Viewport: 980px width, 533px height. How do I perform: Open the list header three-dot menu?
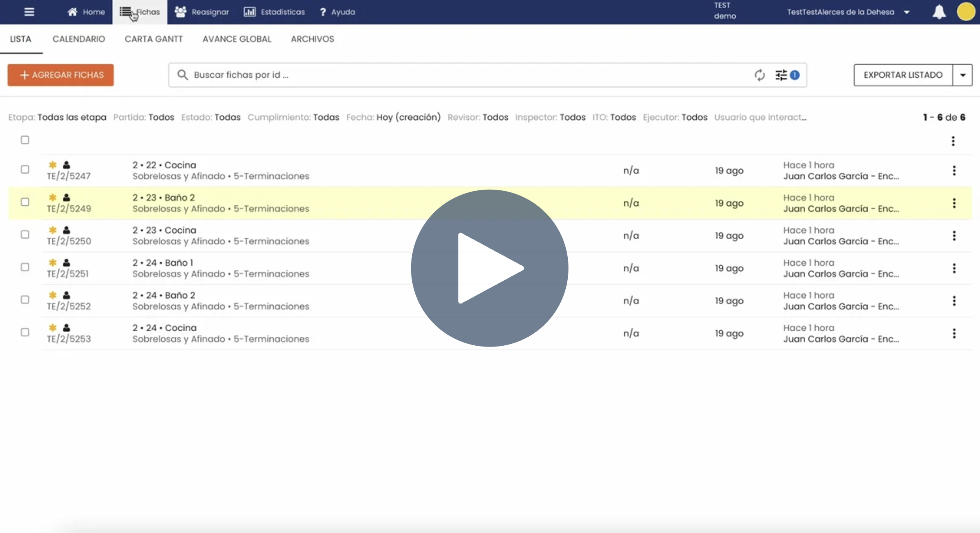pos(953,141)
